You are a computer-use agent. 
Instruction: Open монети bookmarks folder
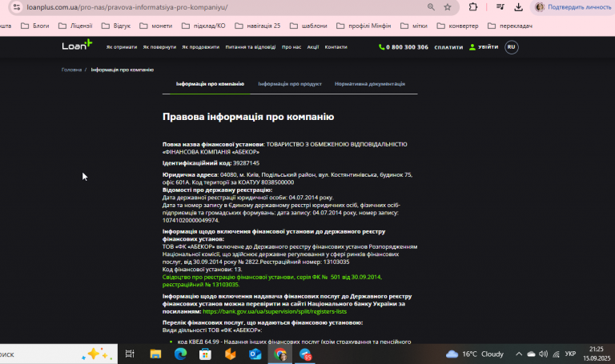[x=156, y=26]
